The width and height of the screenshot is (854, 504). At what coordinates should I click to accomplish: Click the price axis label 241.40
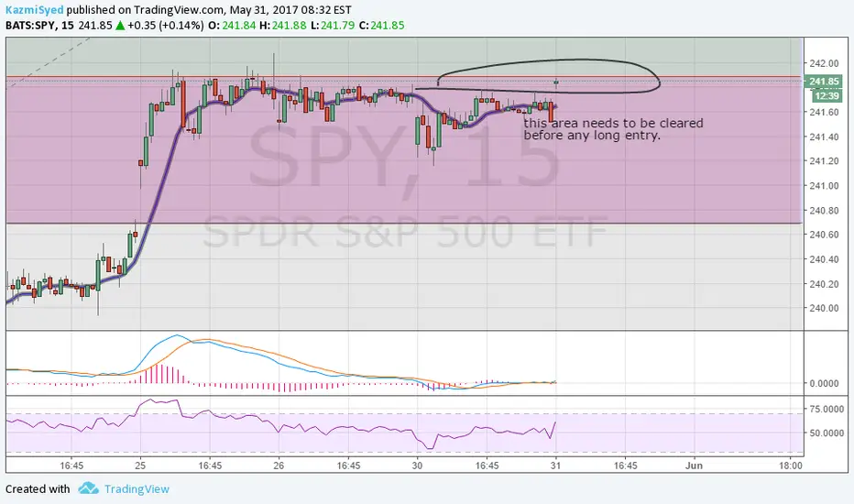point(824,137)
